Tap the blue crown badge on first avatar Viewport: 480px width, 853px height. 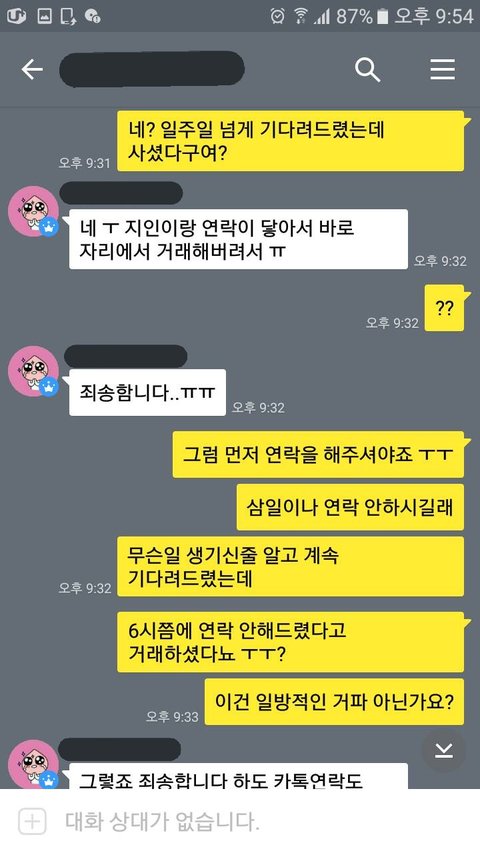49,226
